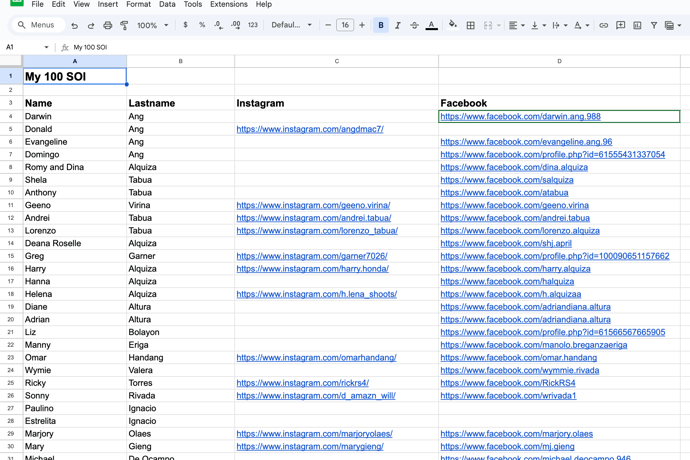Open vertical align dropdown
Screen dimensions: 690x460
tap(538, 26)
